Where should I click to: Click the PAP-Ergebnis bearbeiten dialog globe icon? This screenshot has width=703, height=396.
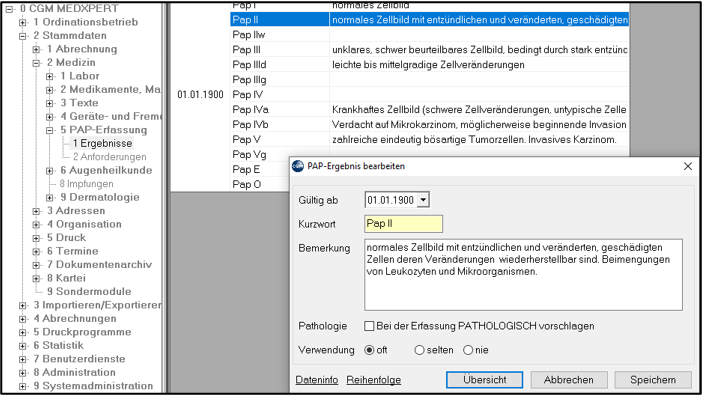(x=298, y=166)
